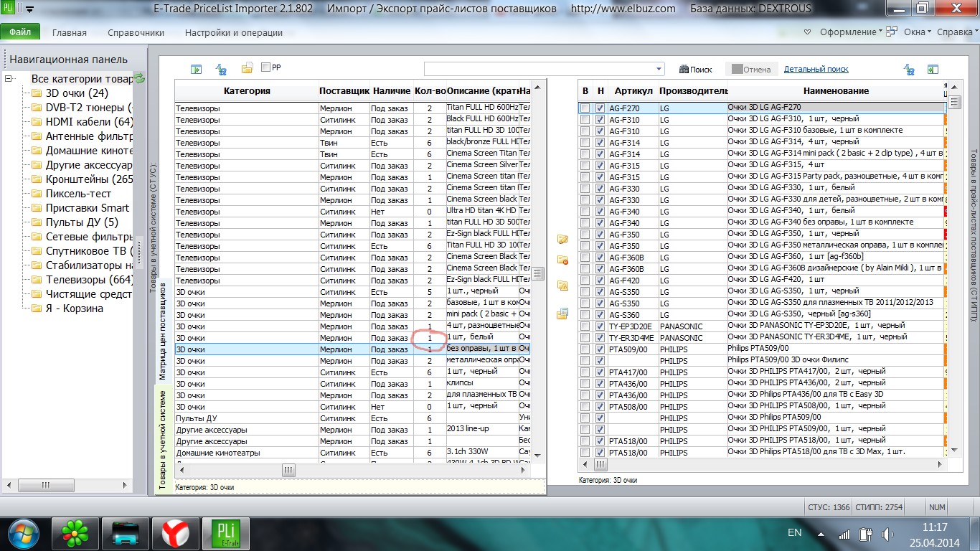Open the search combo box dropdown arrow

click(659, 70)
